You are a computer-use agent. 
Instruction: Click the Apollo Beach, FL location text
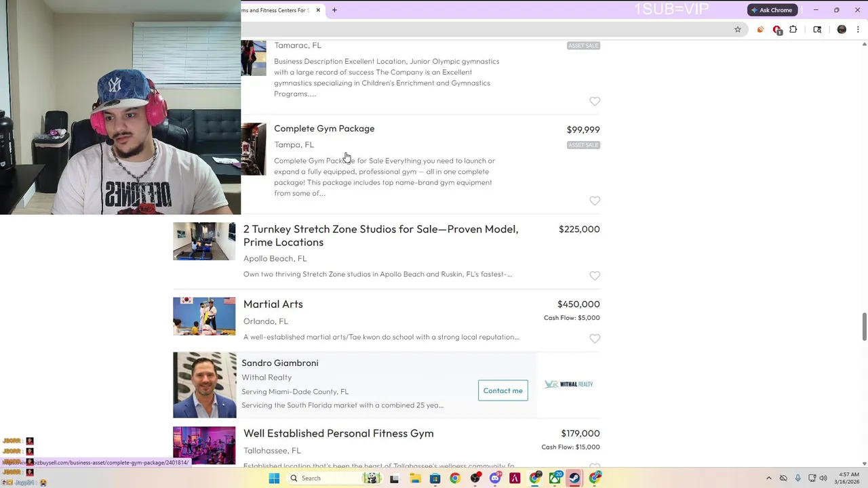275,259
